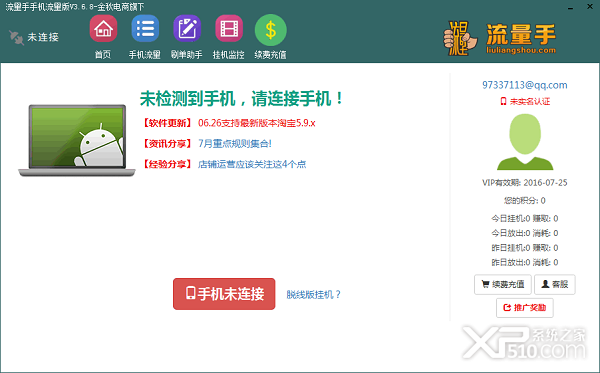Click the VIP有效期: 2016-07-25 text
The height and width of the screenshot is (373, 600).
pyautogui.click(x=525, y=182)
